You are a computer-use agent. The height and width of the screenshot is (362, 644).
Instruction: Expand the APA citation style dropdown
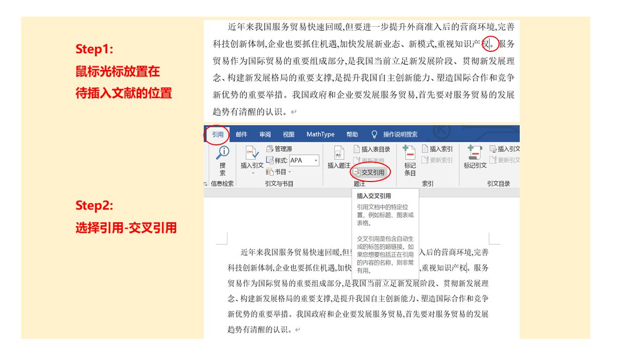pos(316,160)
